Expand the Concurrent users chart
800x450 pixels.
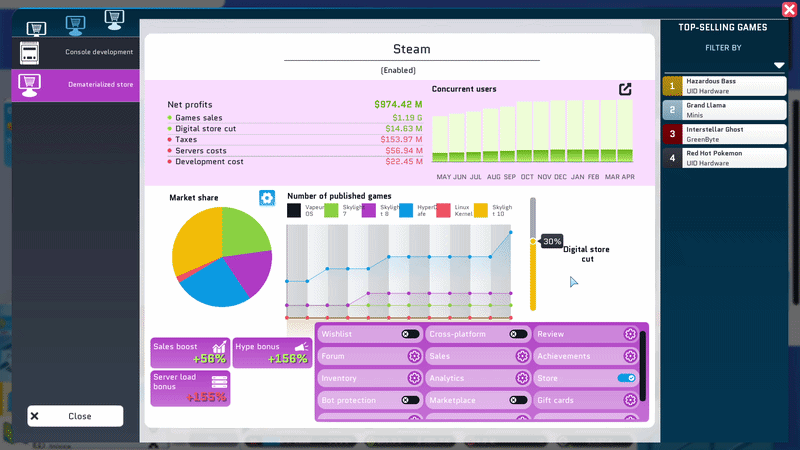[625, 89]
